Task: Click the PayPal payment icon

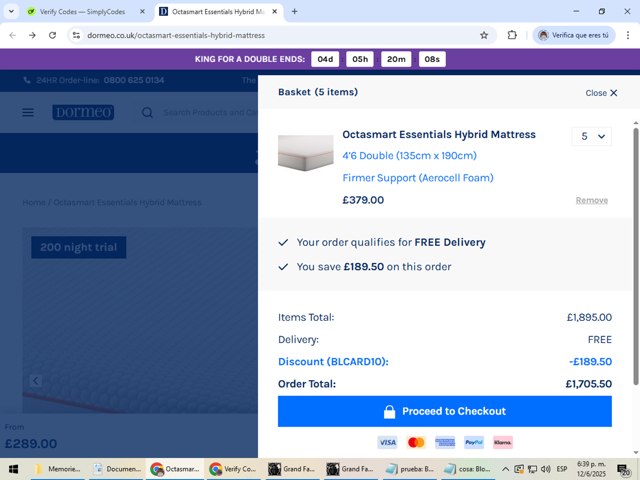Action: pos(474,442)
